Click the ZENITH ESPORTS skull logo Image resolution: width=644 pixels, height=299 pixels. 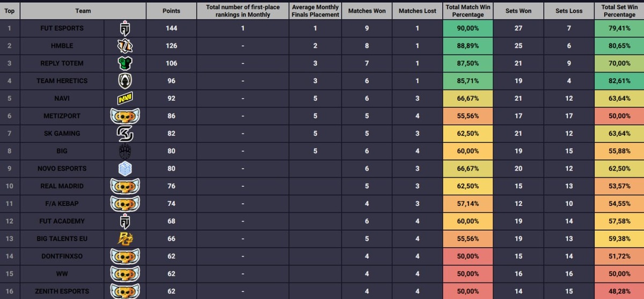click(125, 291)
